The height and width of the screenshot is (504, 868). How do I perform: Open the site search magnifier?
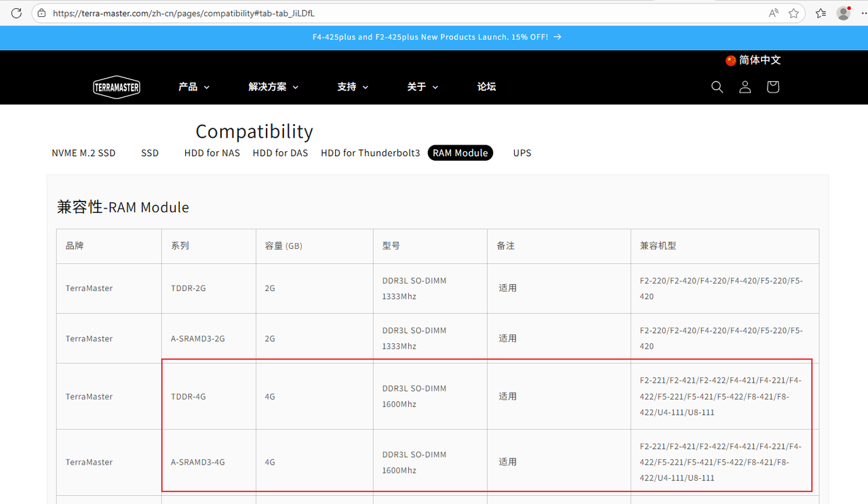(717, 87)
